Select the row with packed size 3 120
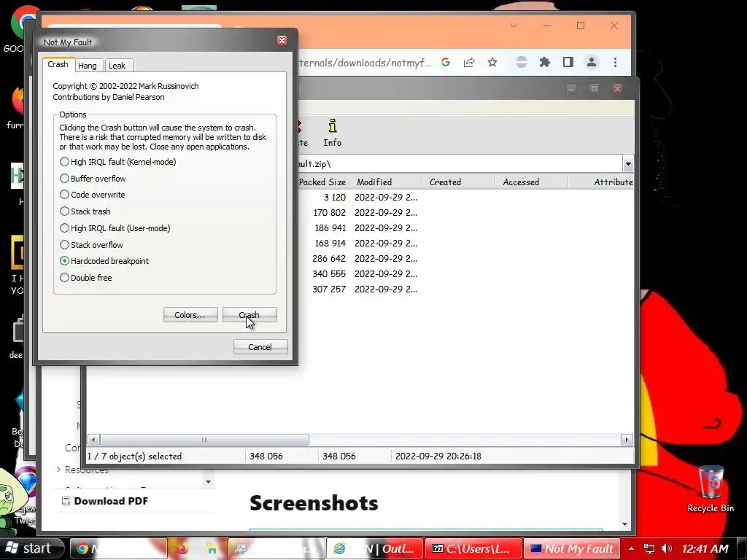 [465, 197]
